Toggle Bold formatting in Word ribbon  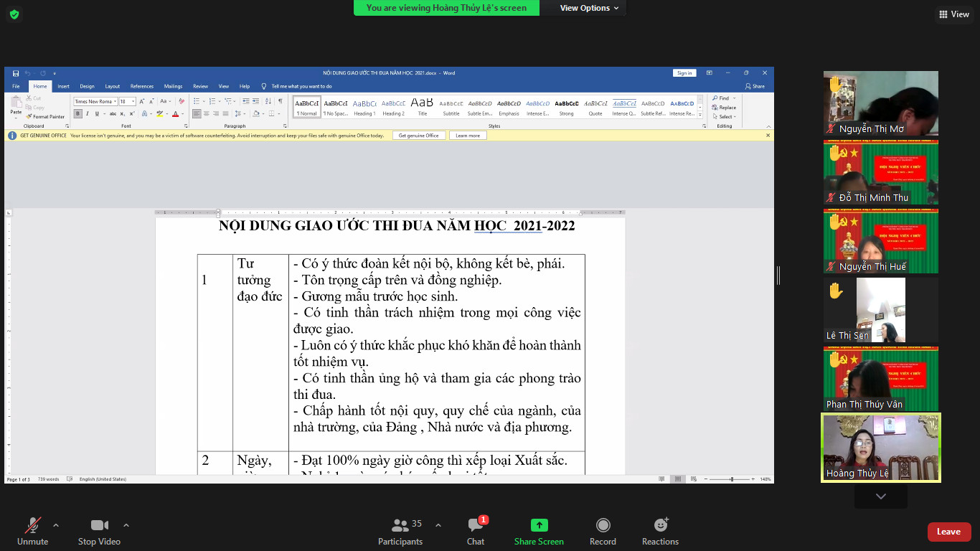[78, 113]
